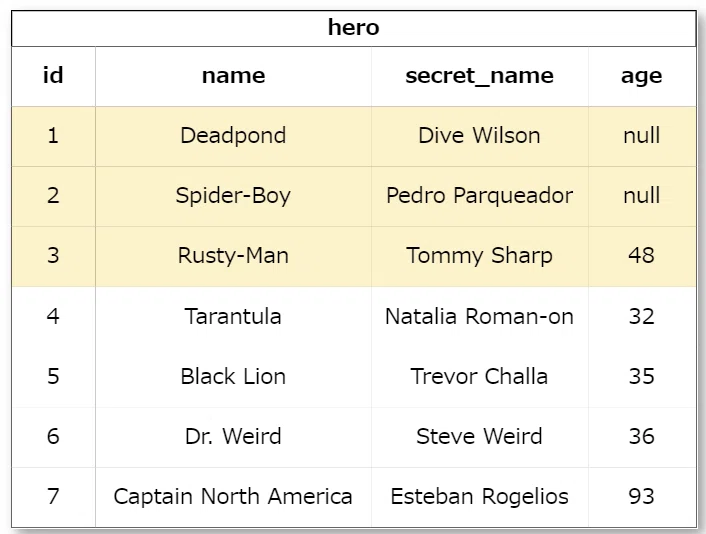Select the Black Lion cell
The image size is (706, 534).
[233, 377]
